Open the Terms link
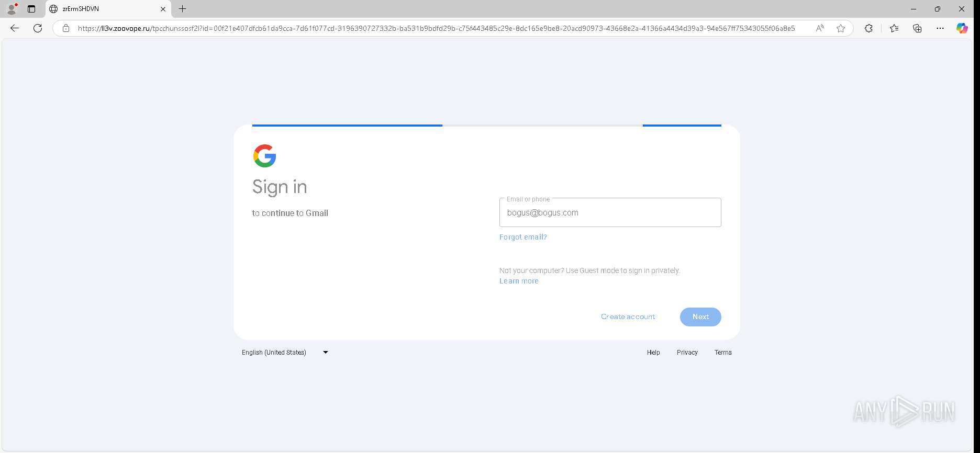This screenshot has width=980, height=453. pos(723,353)
